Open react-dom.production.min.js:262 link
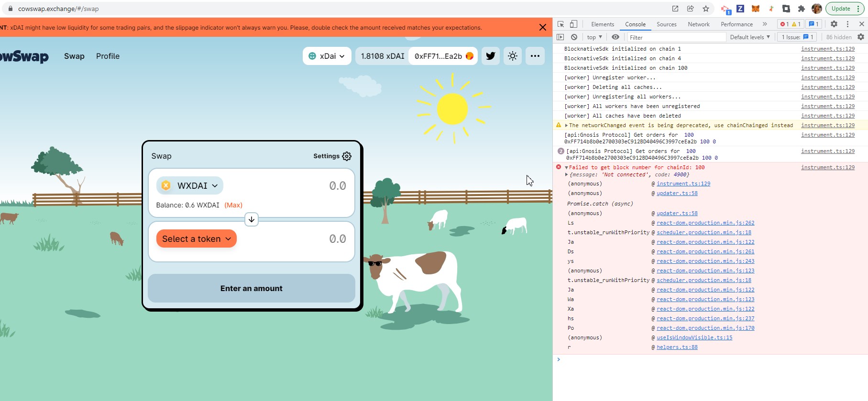Viewport: 868px width, 401px height. coord(705,223)
